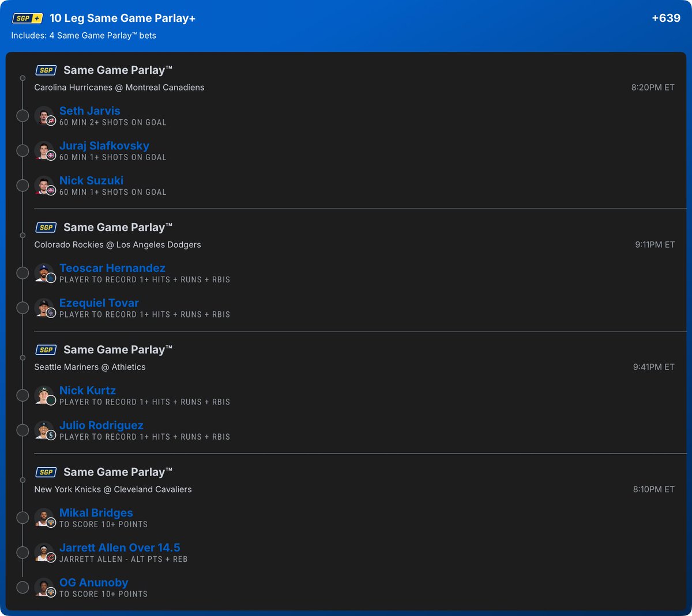Open the Seth Jarvis player link
This screenshot has height=616, width=692.
click(x=90, y=111)
